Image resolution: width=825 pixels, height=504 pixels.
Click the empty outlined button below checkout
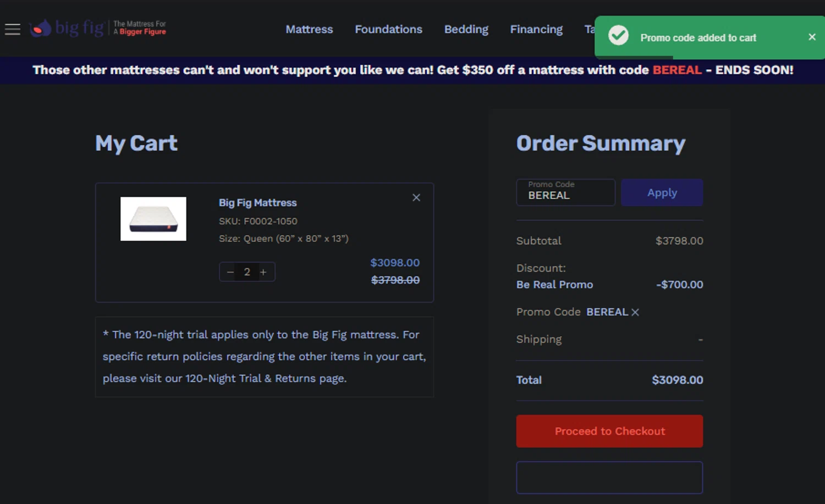609,477
